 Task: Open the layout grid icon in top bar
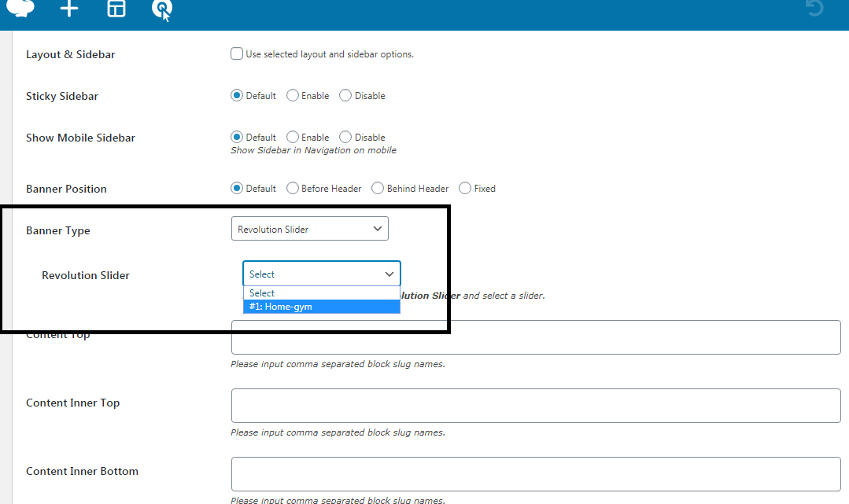[116, 9]
